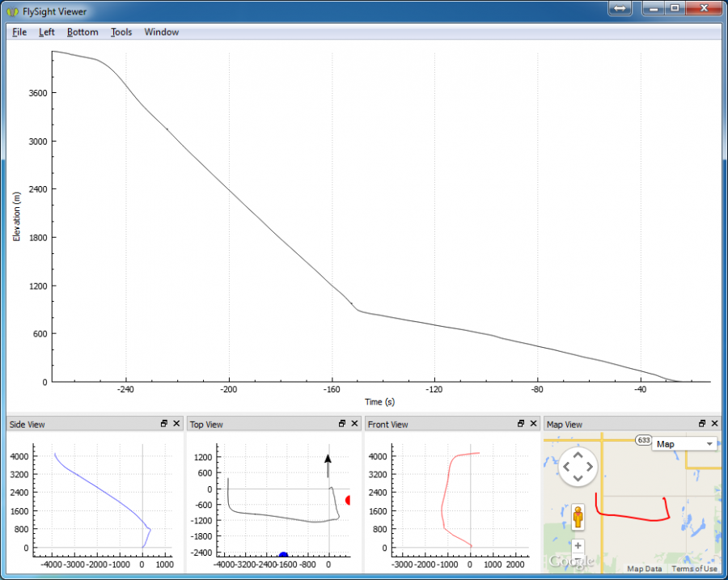This screenshot has height=580, width=728.
Task: Click the FlySight Viewer title bar icon
Action: (12, 11)
